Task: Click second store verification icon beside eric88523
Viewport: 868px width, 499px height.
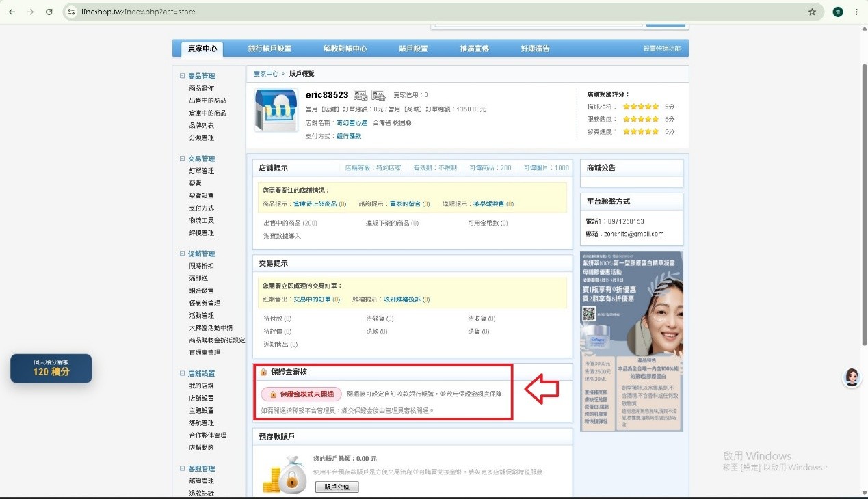Action: click(x=378, y=95)
